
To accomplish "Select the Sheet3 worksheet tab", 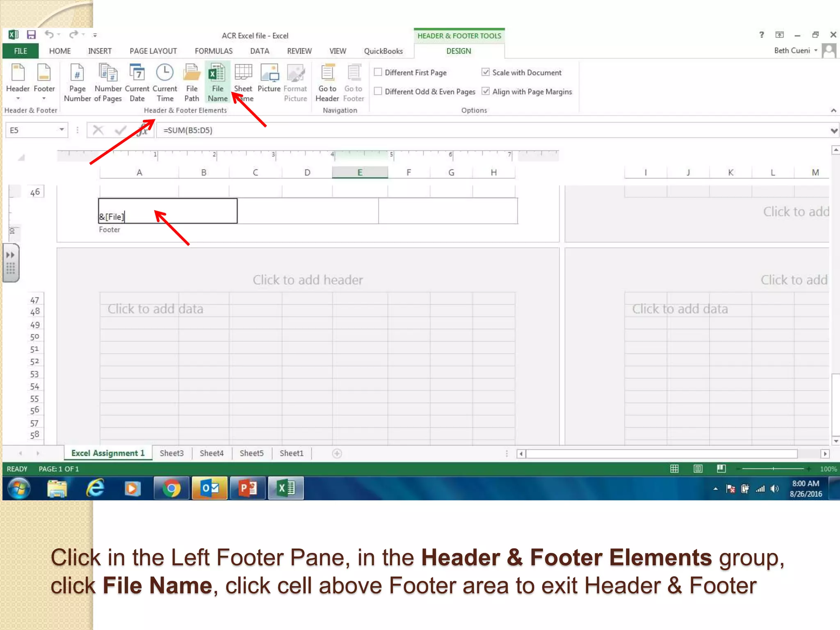I will (x=171, y=453).
